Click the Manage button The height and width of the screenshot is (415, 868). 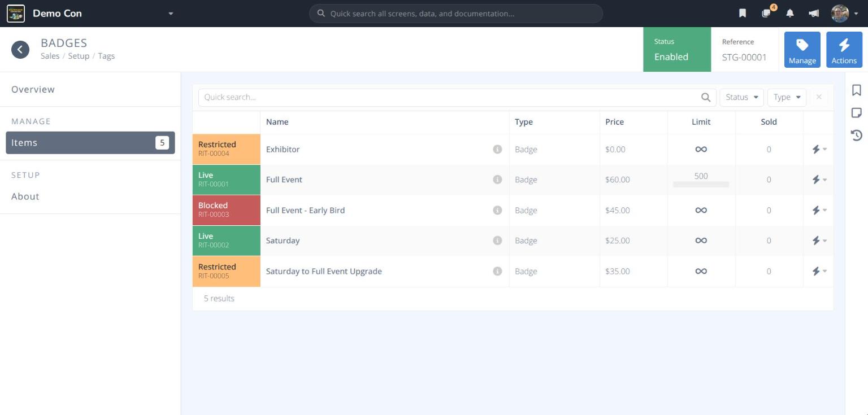[x=802, y=50]
